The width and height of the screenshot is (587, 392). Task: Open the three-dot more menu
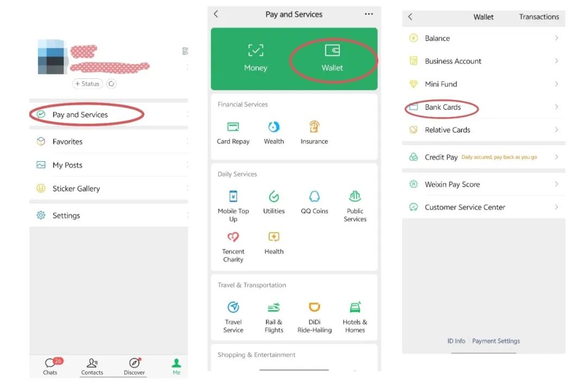pos(369,14)
